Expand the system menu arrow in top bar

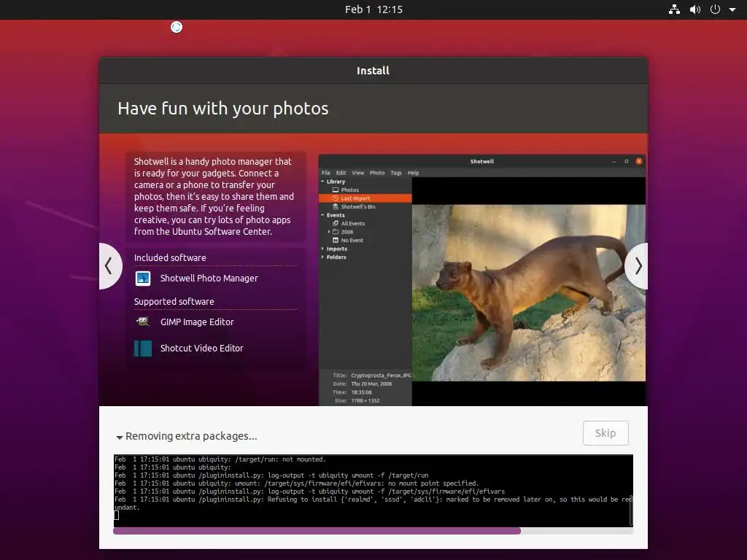(732, 9)
